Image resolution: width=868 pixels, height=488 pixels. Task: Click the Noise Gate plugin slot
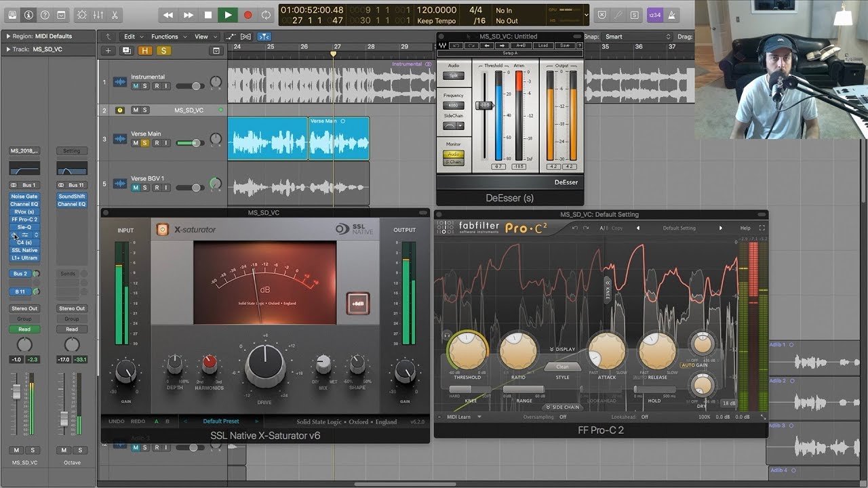click(24, 197)
